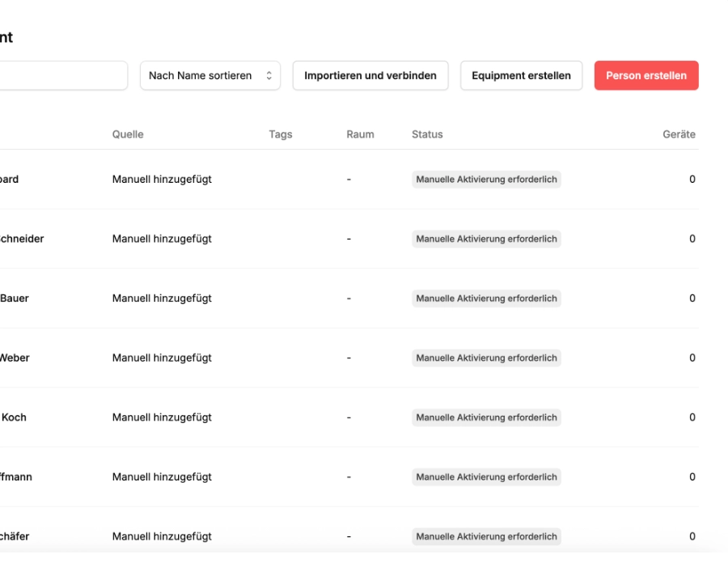Viewport: 728px width, 563px height.
Task: Click 'Manuell hinzugefügt' in 'chneider' row
Action: 162,239
